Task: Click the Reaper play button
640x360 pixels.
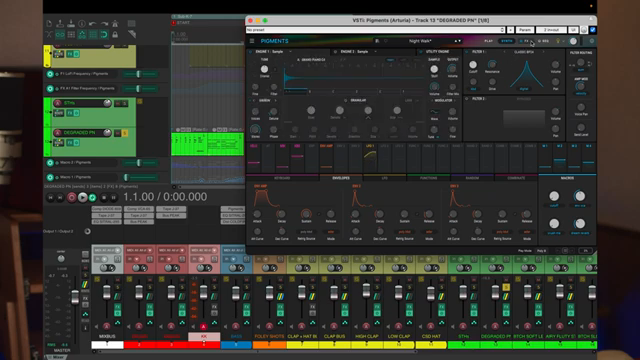Action: pos(82,198)
